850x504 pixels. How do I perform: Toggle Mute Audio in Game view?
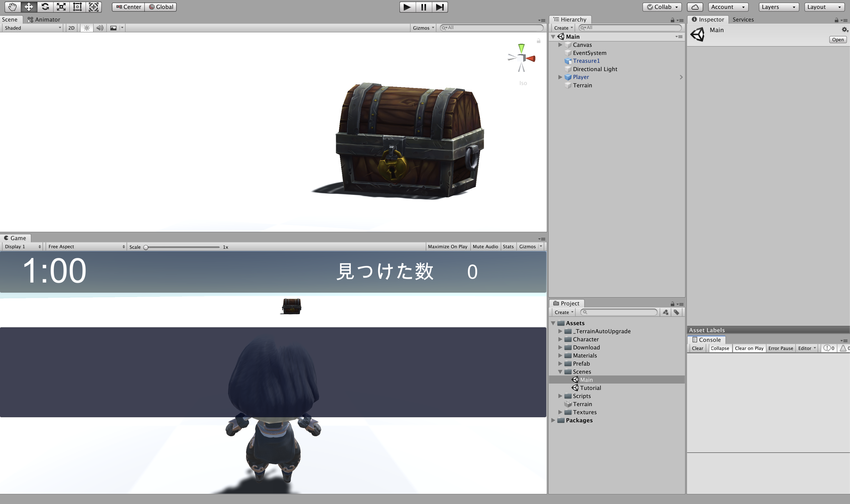pyautogui.click(x=485, y=247)
